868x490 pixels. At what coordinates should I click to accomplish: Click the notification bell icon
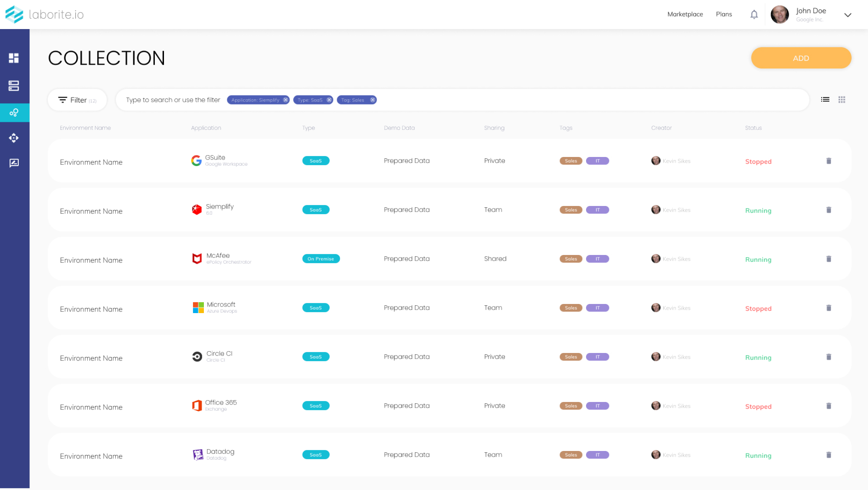(754, 15)
